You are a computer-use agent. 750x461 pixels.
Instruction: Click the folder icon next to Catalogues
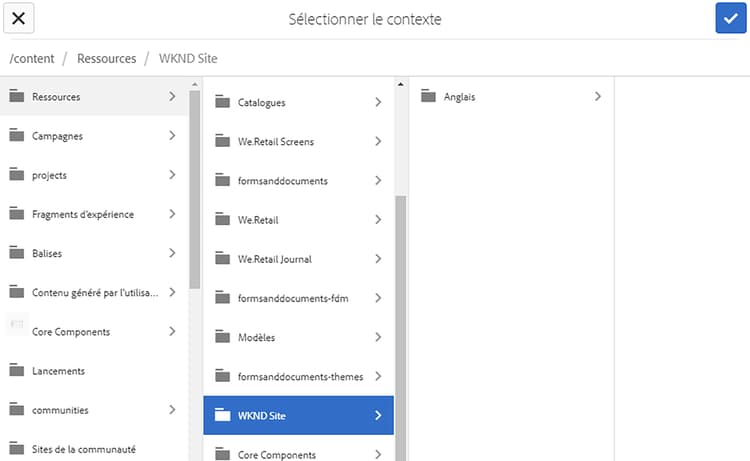222,103
